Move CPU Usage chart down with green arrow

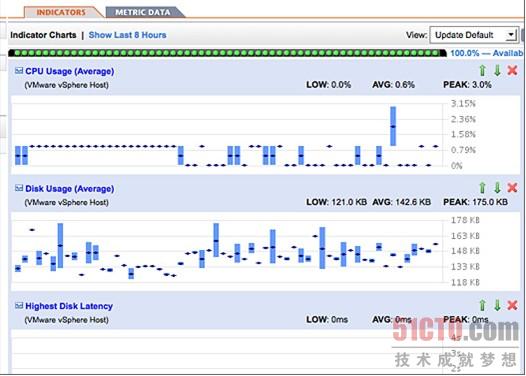coord(497,70)
